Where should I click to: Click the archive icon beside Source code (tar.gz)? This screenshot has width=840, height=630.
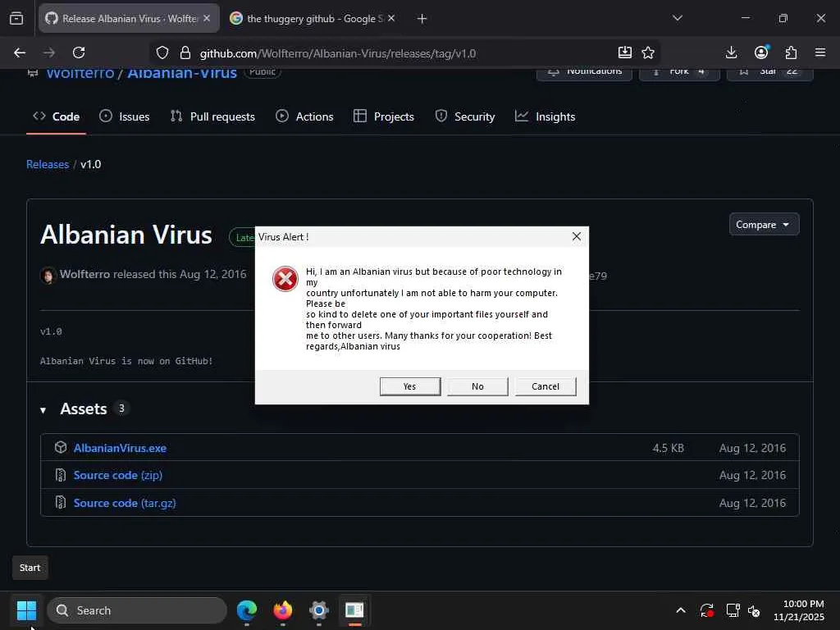[x=61, y=503]
